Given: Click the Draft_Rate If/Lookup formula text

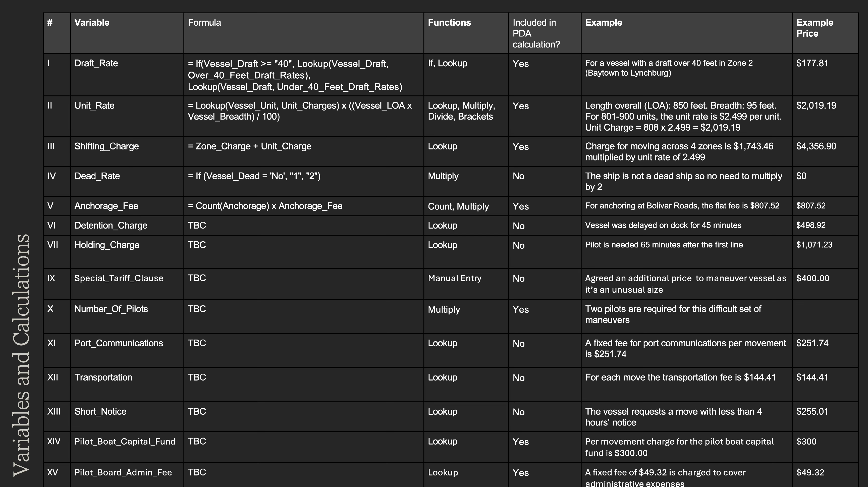Looking at the screenshot, I should (x=295, y=75).
